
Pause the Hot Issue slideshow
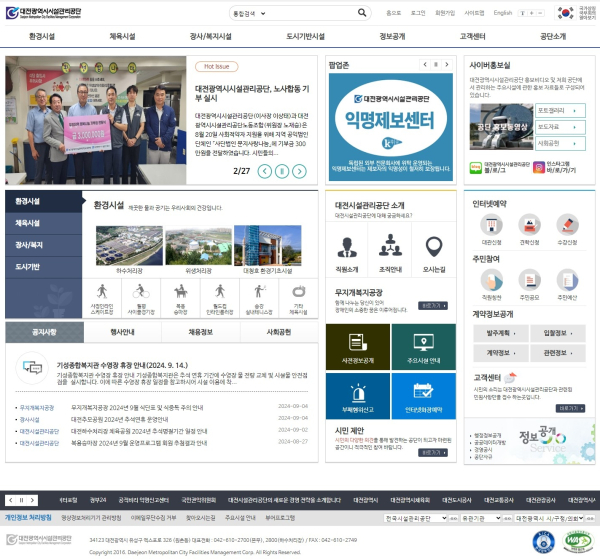pos(282,171)
